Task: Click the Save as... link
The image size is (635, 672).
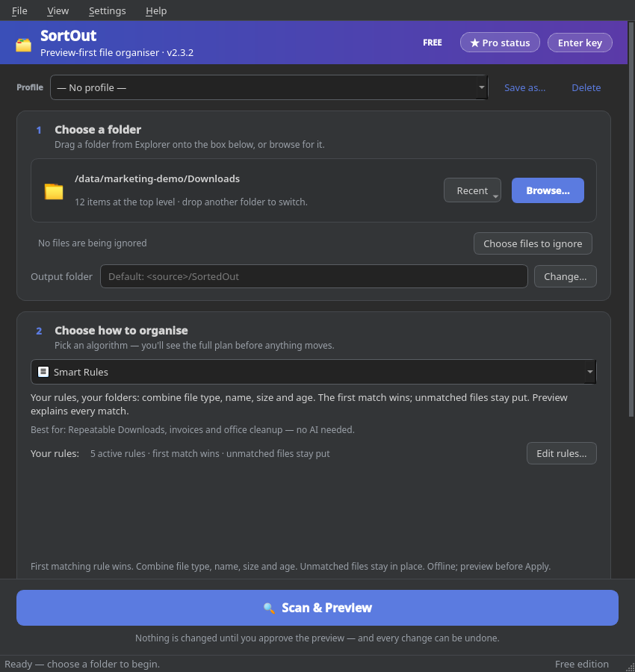Action: (x=524, y=87)
